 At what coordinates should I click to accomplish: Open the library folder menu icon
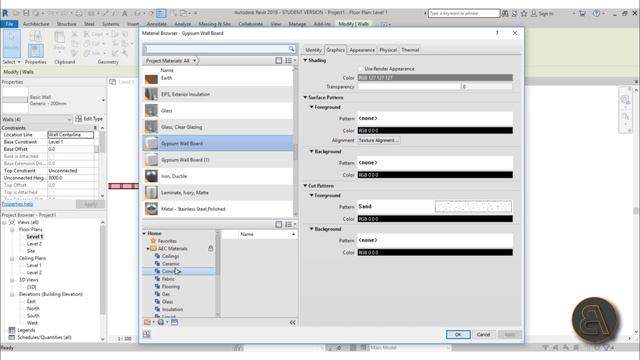click(x=149, y=322)
